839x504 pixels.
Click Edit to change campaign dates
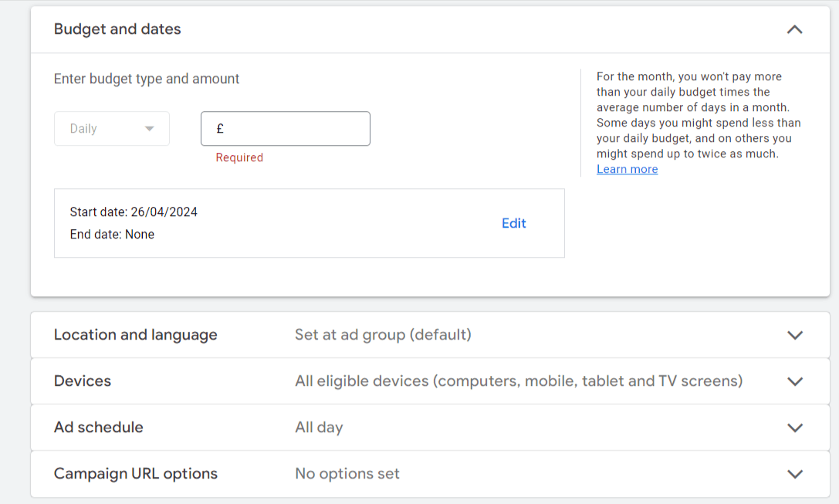pyautogui.click(x=513, y=223)
